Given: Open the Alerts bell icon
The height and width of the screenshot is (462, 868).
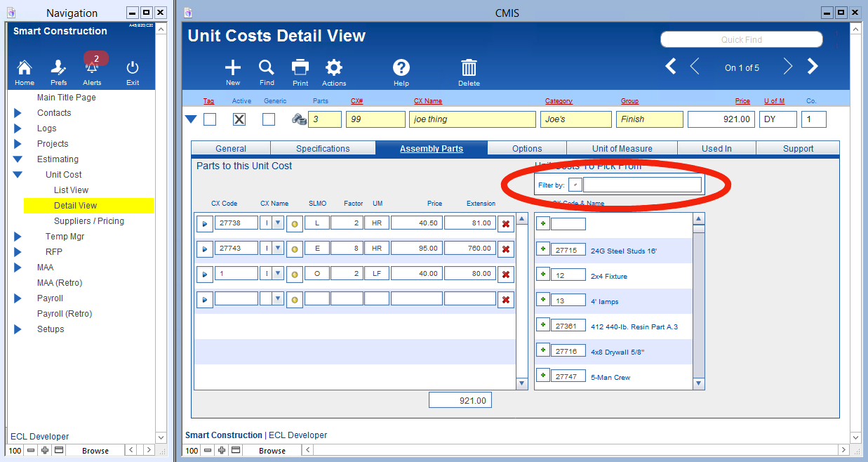Looking at the screenshot, I should tap(93, 68).
